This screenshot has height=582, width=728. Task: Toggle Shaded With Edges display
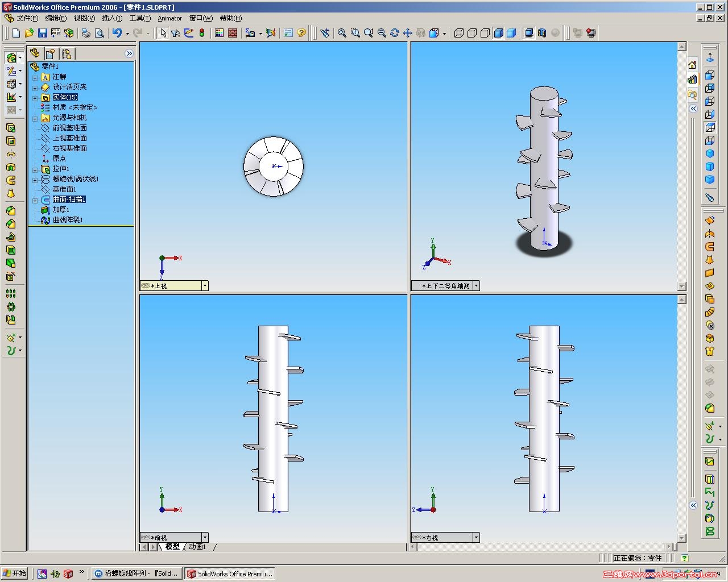click(x=498, y=33)
